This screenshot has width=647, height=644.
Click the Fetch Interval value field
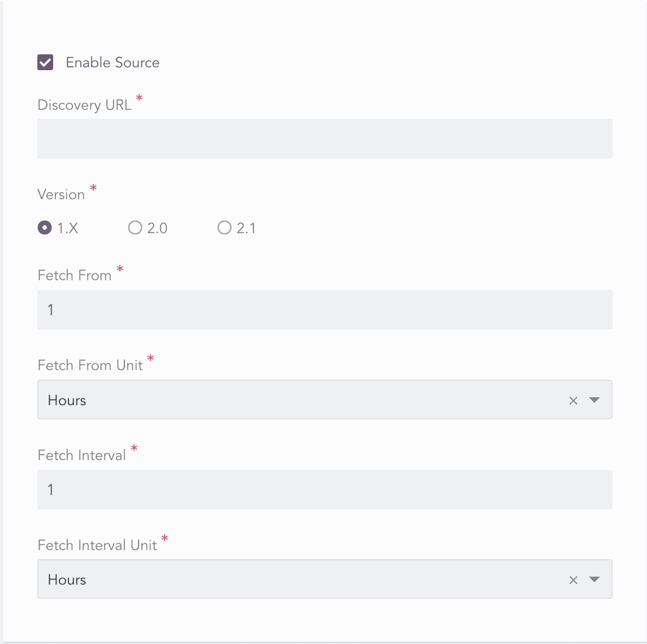tap(325, 490)
